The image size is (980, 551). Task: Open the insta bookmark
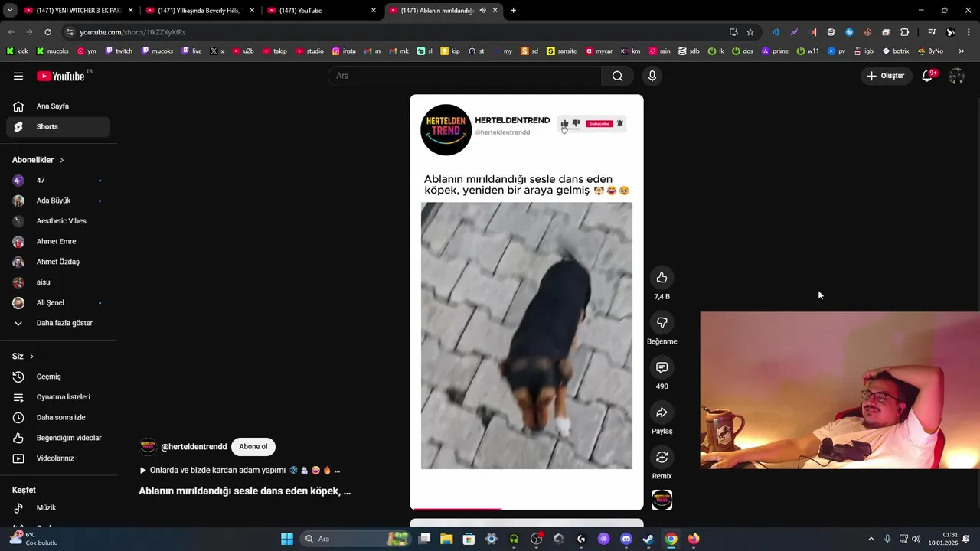344,51
